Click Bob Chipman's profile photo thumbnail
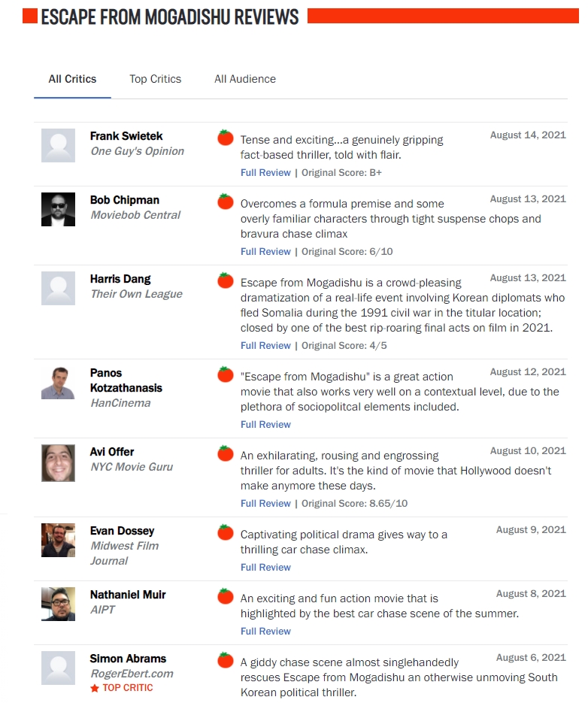The image size is (588, 703). 59,209
